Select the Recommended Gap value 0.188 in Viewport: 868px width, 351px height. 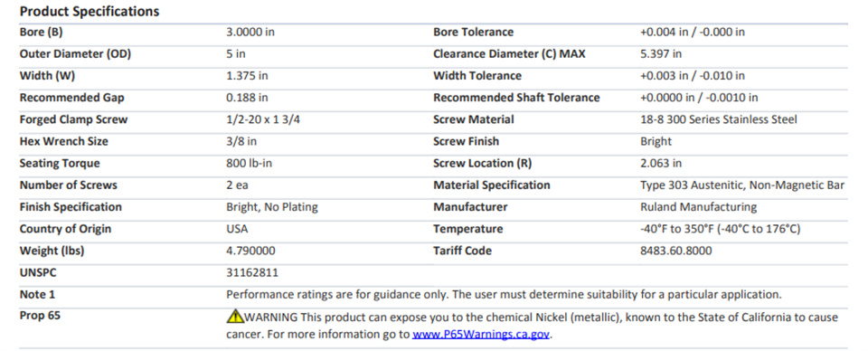pos(247,98)
